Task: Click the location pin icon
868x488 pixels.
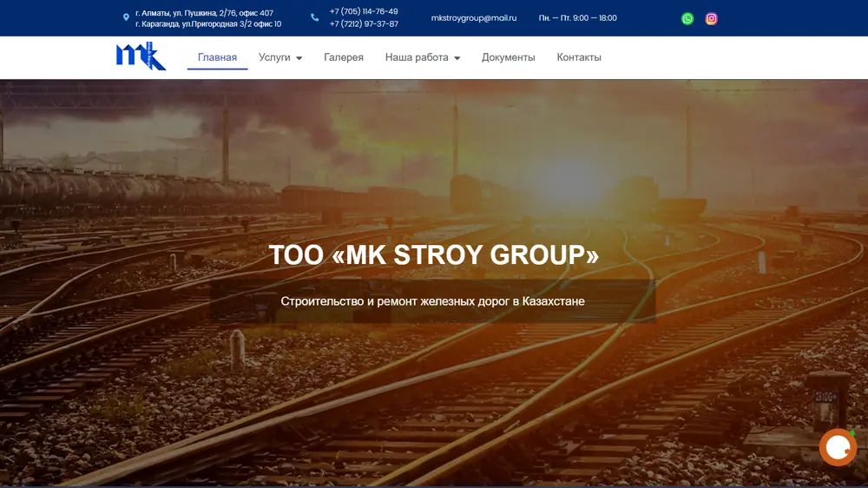Action: pos(126,17)
